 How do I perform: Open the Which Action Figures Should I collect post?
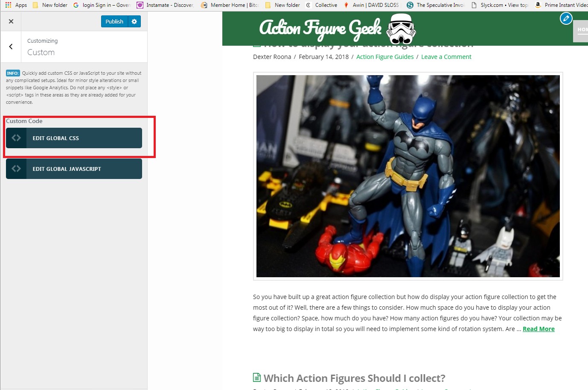[x=354, y=378]
